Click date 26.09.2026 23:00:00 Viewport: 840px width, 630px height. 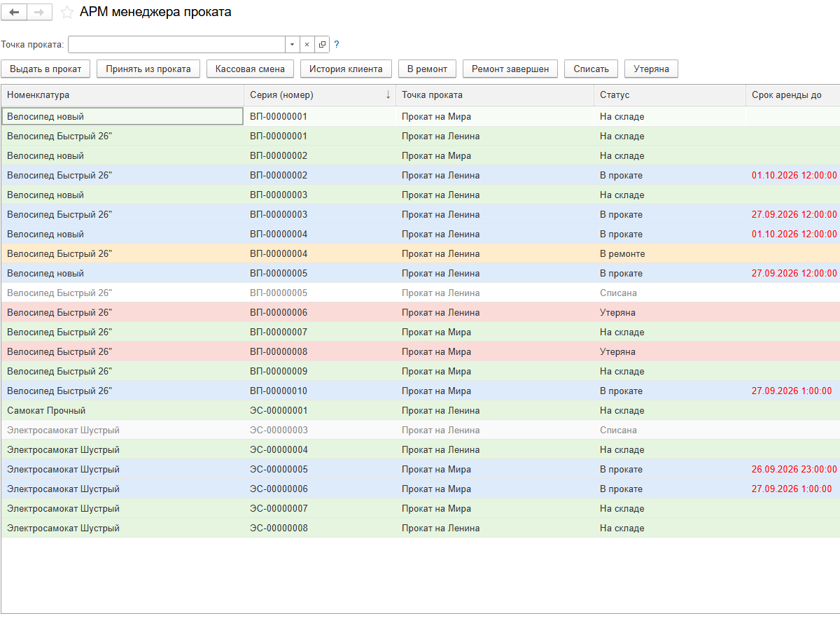[x=794, y=469]
